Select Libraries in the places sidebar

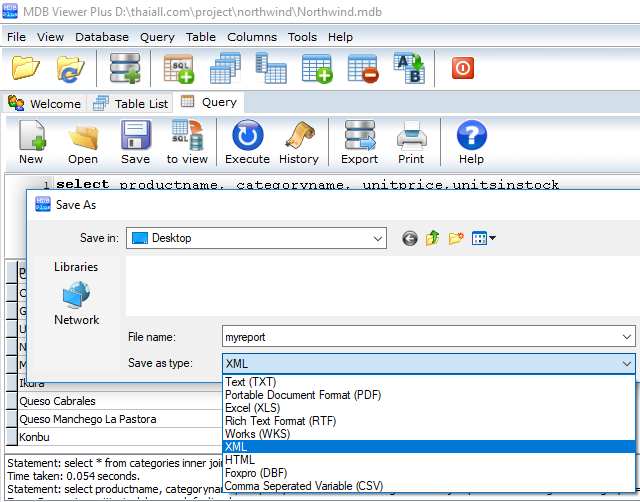click(76, 267)
